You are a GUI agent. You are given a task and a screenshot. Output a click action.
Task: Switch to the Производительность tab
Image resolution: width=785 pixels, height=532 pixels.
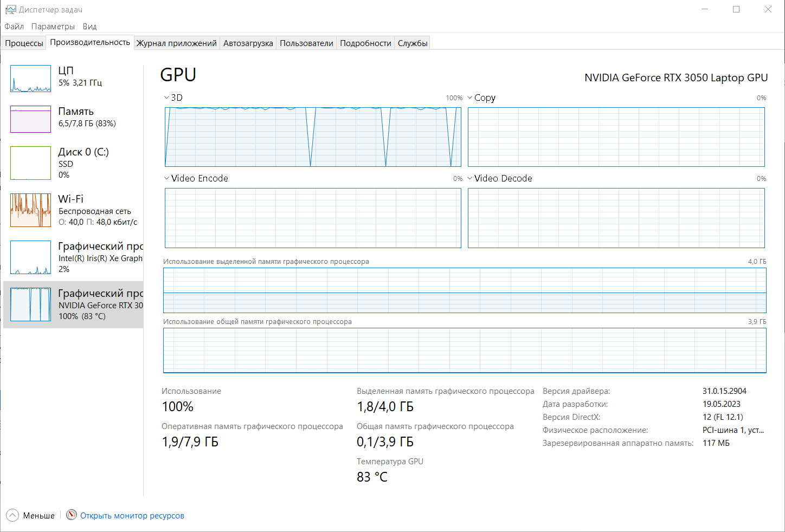click(90, 42)
